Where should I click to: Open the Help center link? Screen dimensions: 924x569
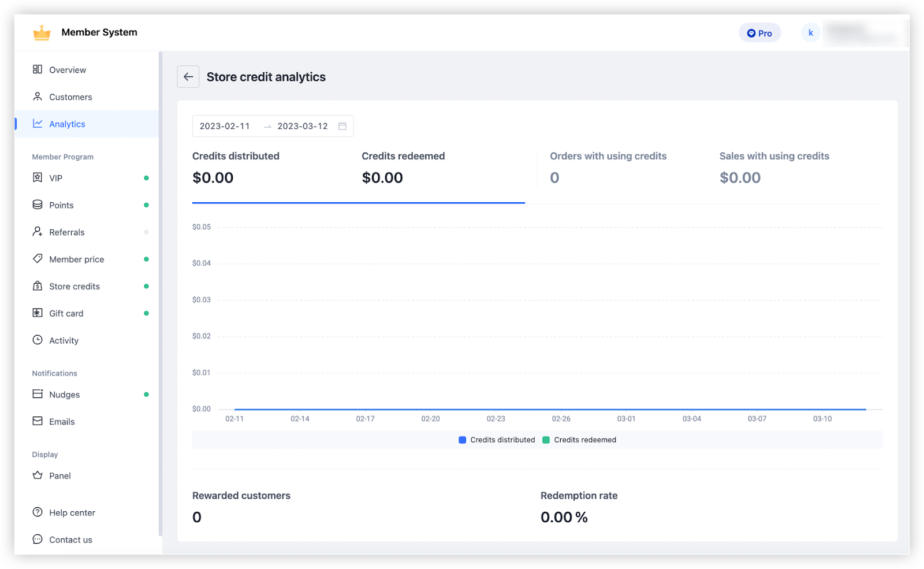pos(72,512)
